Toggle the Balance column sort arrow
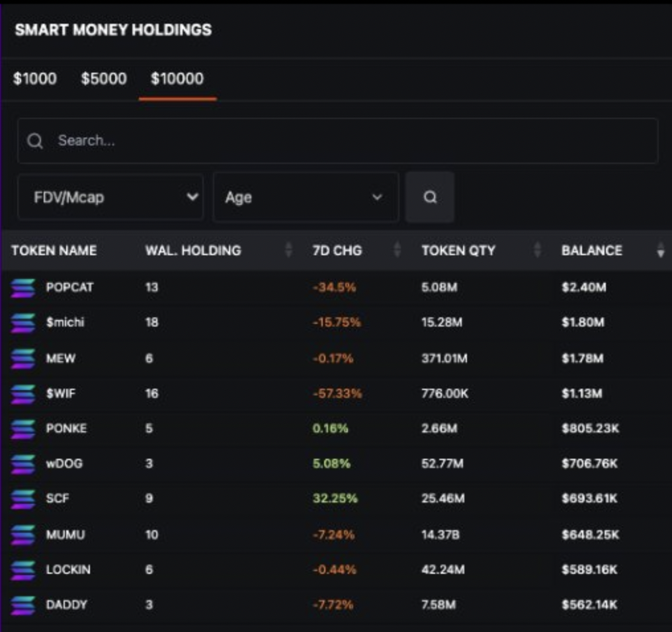The width and height of the screenshot is (672, 632). (x=660, y=251)
